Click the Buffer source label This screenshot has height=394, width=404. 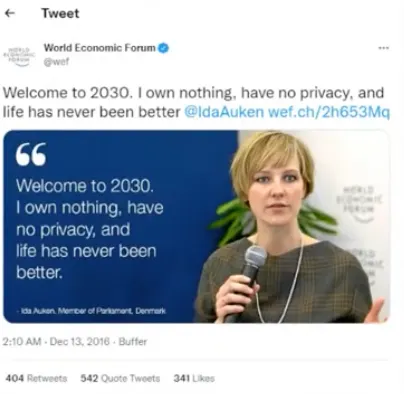pos(133,342)
